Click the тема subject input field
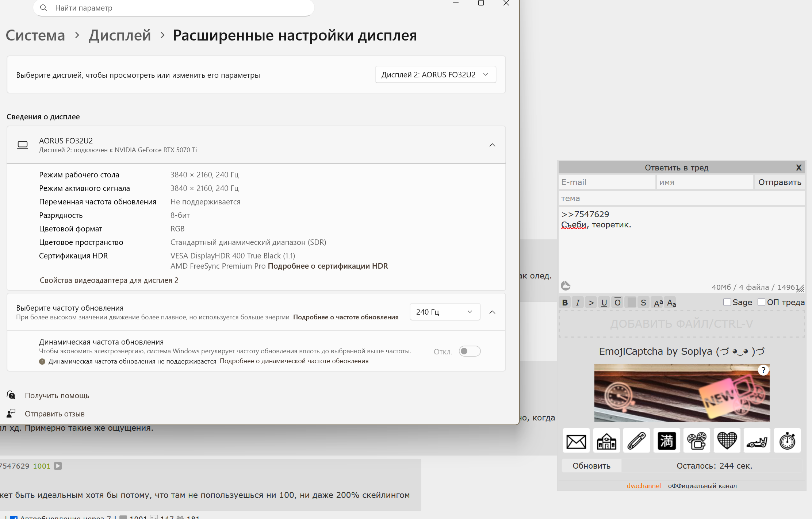This screenshot has width=812, height=519. (x=681, y=198)
